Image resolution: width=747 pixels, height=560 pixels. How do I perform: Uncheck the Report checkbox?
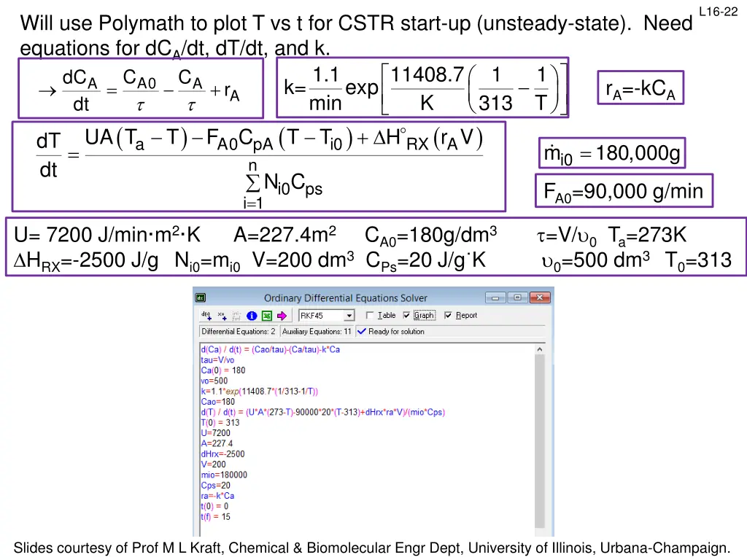(x=448, y=315)
